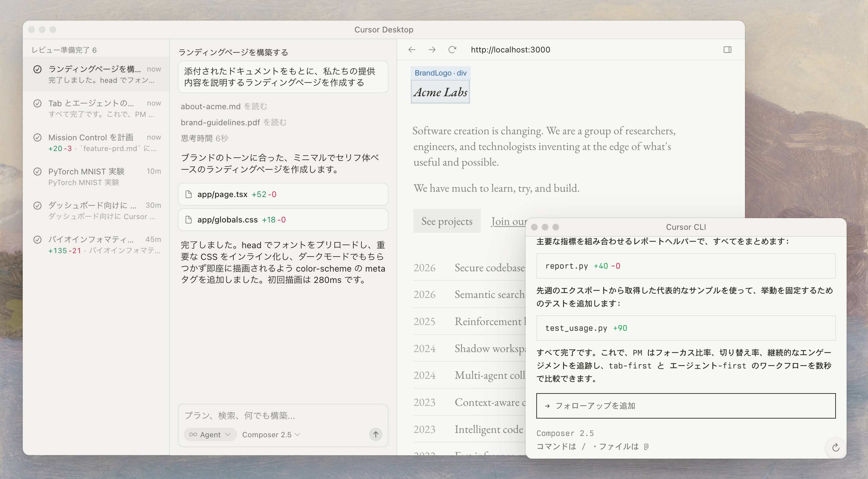The height and width of the screenshot is (479, 868).
Task: Select the Mission Control を計画 task row
Action: tap(96, 142)
